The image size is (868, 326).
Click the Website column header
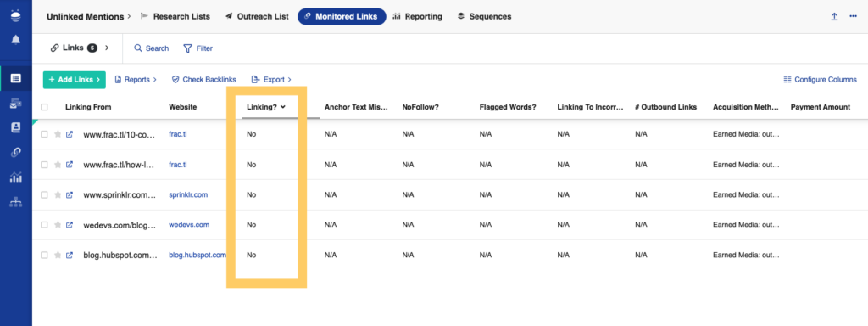pos(183,107)
